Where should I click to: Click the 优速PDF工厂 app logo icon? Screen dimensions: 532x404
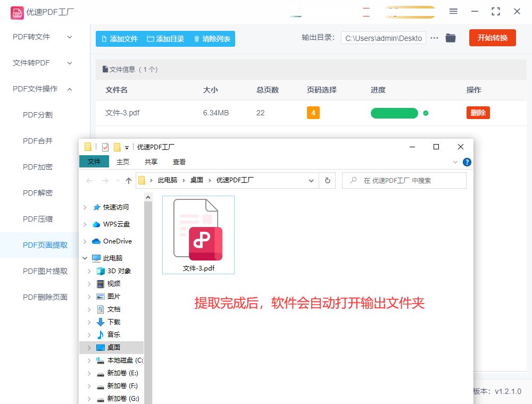coord(17,13)
